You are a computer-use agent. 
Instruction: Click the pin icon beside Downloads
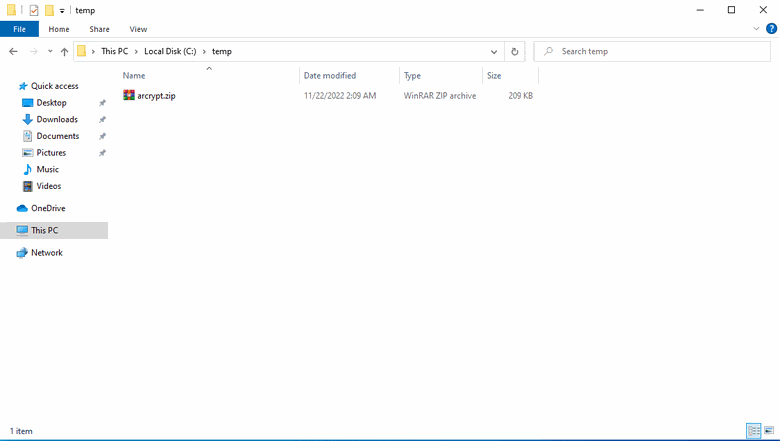[102, 120]
